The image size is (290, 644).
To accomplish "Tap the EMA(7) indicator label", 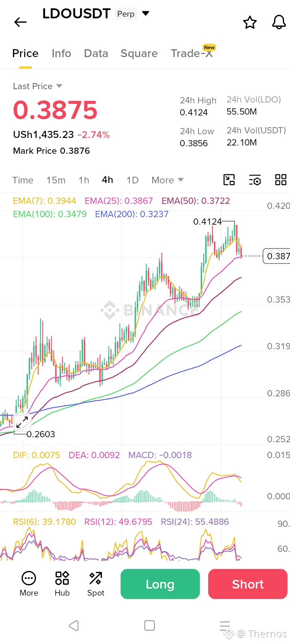I will click(44, 201).
